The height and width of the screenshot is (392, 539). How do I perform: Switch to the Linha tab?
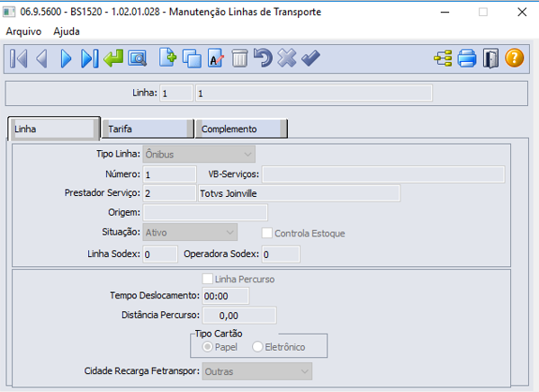54,129
